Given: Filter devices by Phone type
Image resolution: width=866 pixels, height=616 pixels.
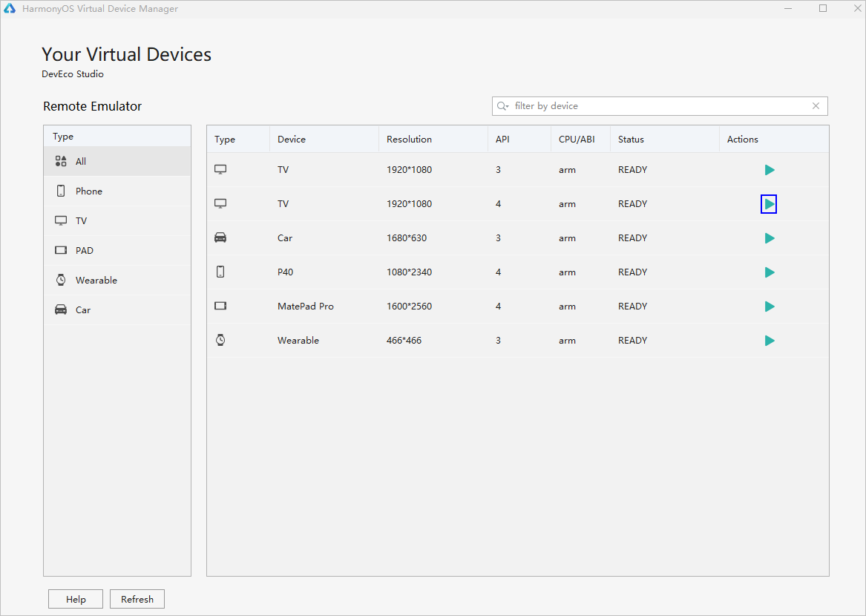Looking at the screenshot, I should [117, 191].
